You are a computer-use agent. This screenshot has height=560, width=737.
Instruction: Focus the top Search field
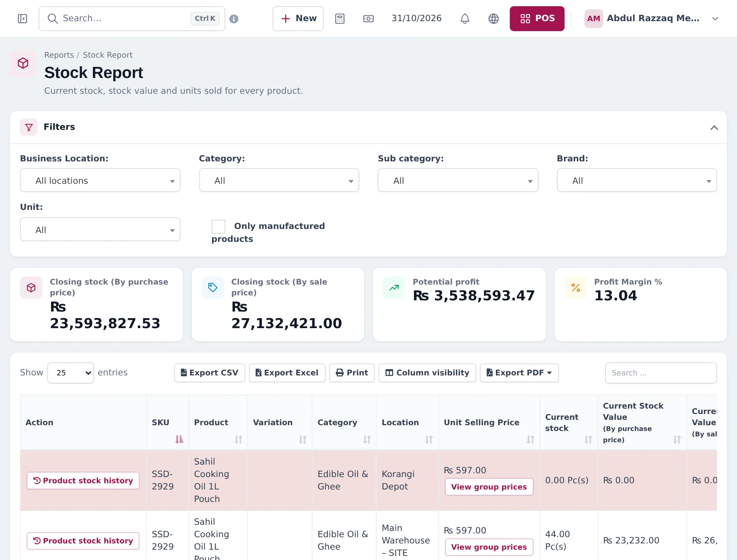(x=132, y=19)
